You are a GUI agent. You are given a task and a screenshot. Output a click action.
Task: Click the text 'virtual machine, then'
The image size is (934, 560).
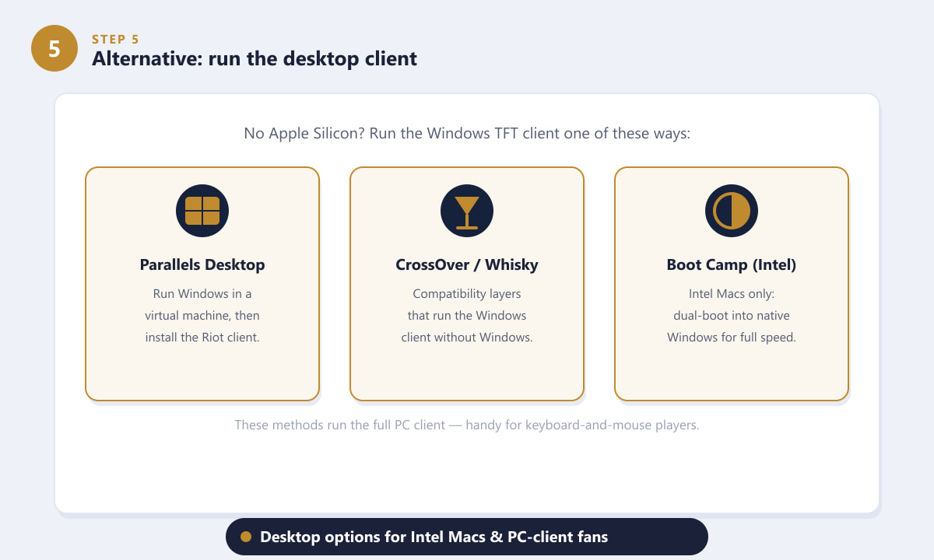point(202,316)
